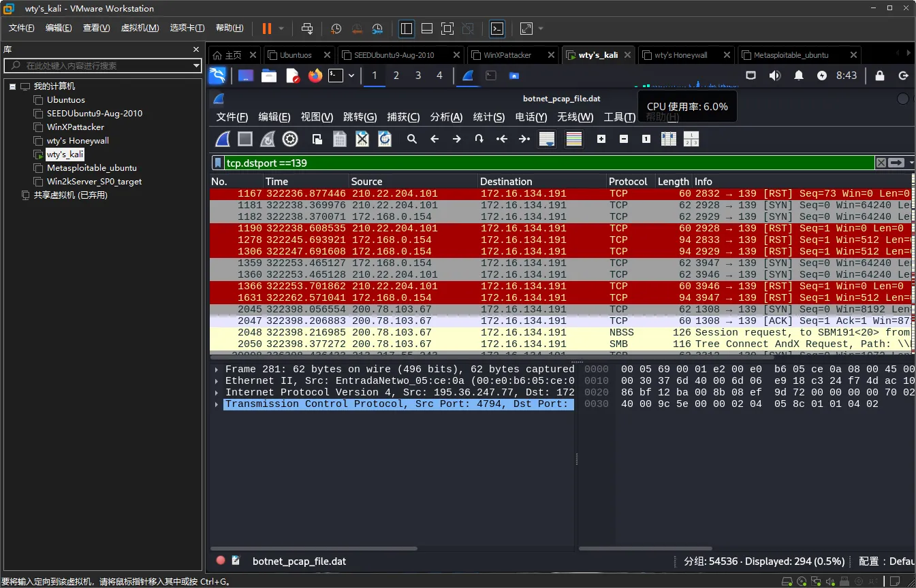Expand Transmission Control Protocol row

[217, 404]
